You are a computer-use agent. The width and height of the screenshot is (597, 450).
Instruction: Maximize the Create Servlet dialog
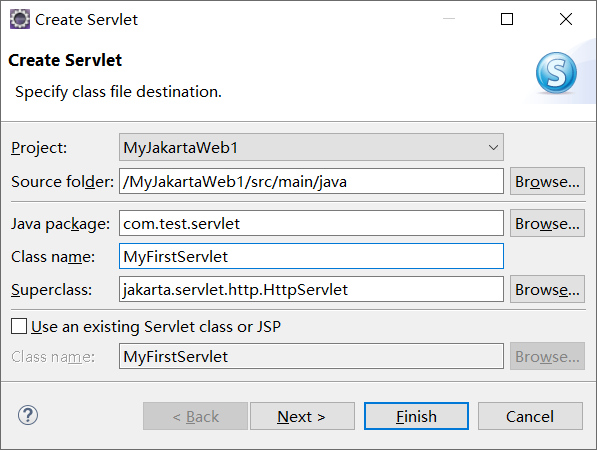pyautogui.click(x=507, y=19)
